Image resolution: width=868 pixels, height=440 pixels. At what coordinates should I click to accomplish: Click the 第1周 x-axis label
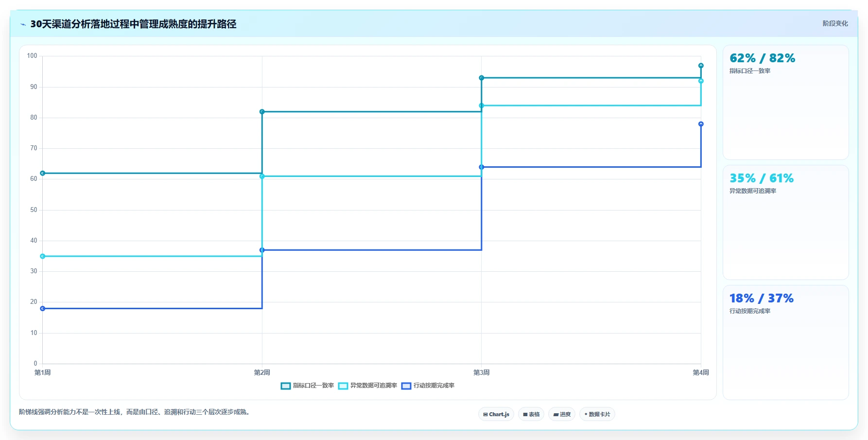click(43, 372)
